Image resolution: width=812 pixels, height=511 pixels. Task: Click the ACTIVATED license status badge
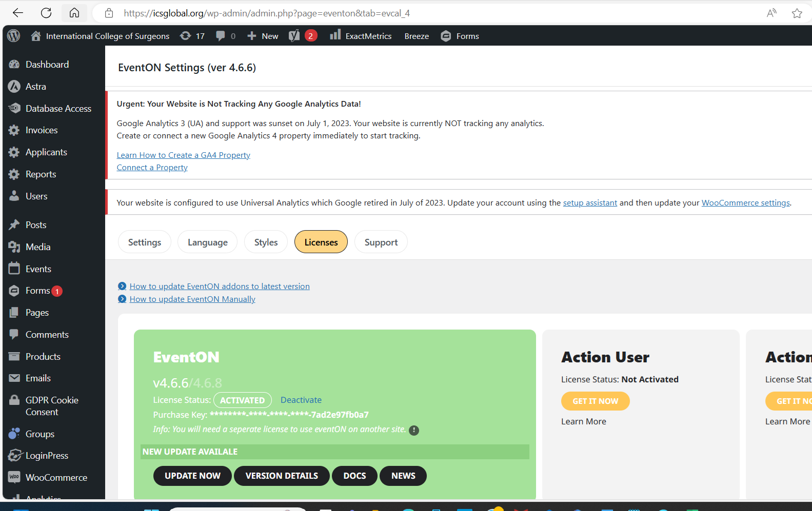click(x=243, y=400)
